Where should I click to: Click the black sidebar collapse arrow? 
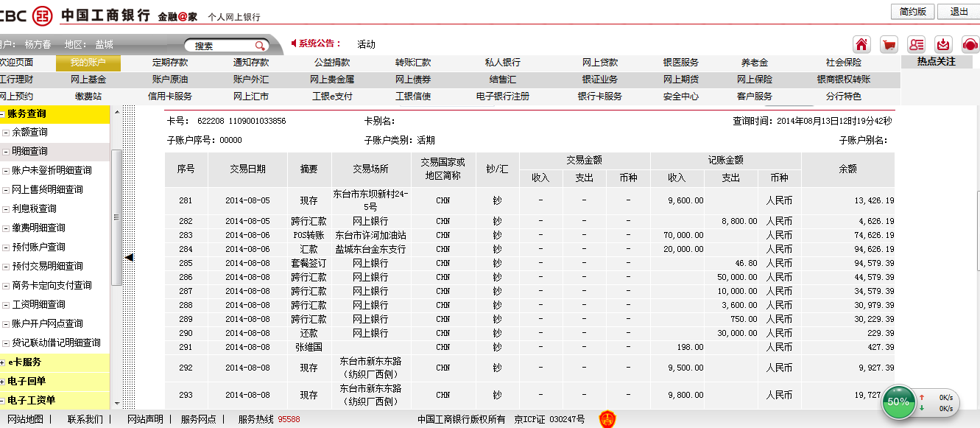pos(129,257)
